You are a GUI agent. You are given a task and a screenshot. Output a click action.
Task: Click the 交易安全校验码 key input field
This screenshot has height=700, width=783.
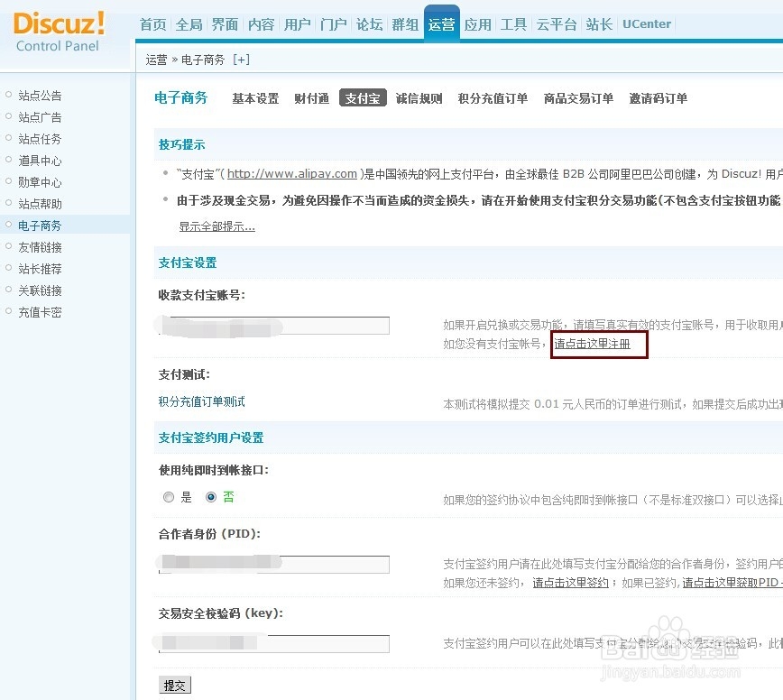pyautogui.click(x=273, y=643)
